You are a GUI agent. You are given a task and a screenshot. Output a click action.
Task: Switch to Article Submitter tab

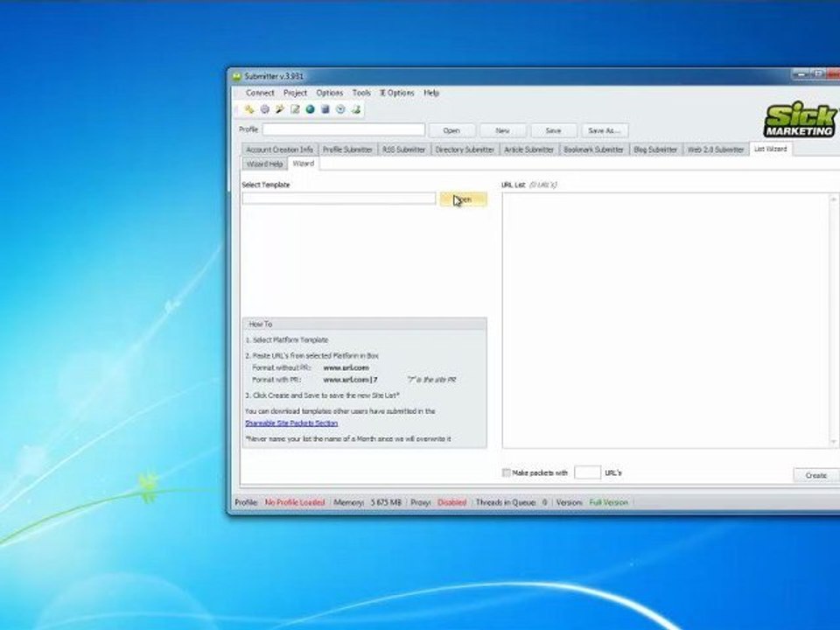[528, 150]
